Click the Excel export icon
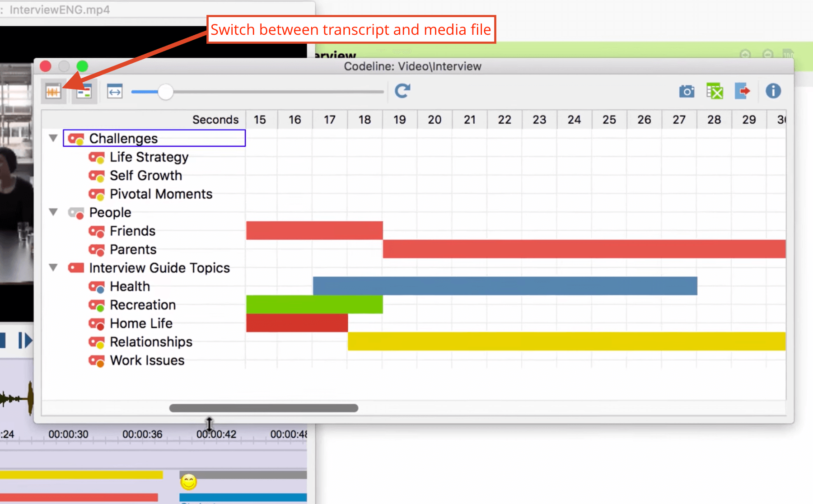Viewport: 813px width, 504px height. pos(715,91)
